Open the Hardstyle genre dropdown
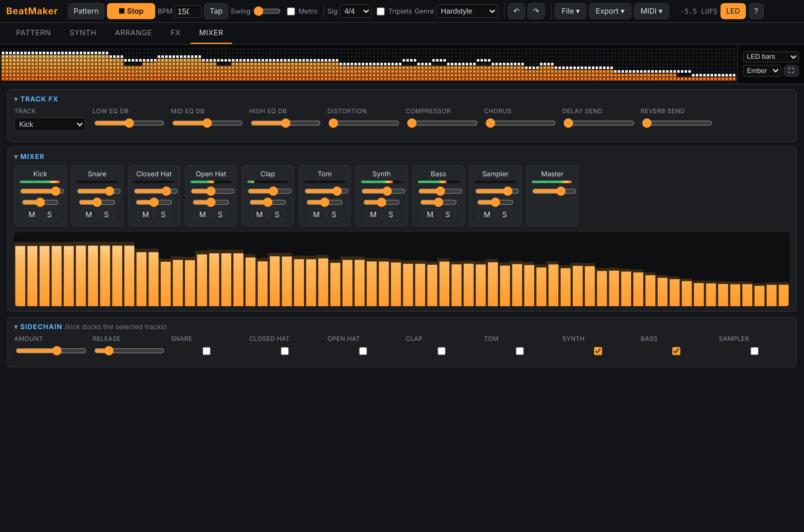The width and height of the screenshot is (804, 532). coord(467,11)
